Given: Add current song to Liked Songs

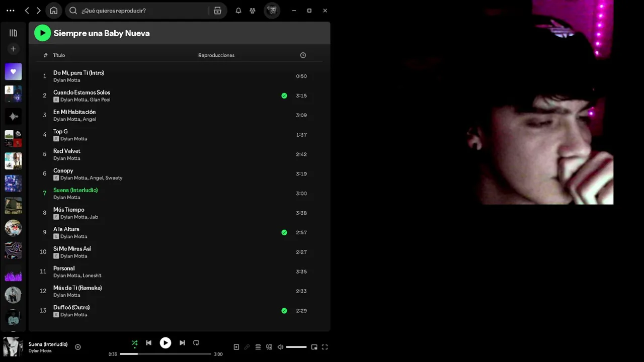Looking at the screenshot, I should click(x=78, y=347).
